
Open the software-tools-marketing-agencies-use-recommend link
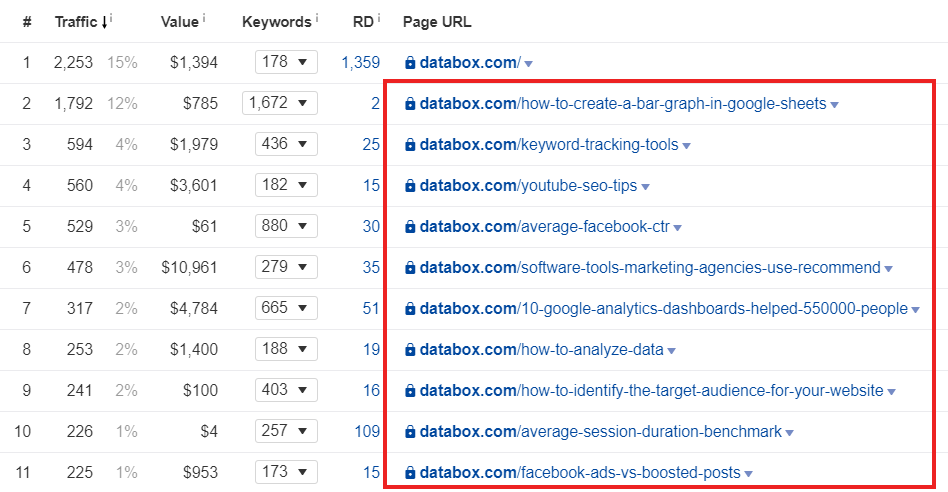click(649, 268)
